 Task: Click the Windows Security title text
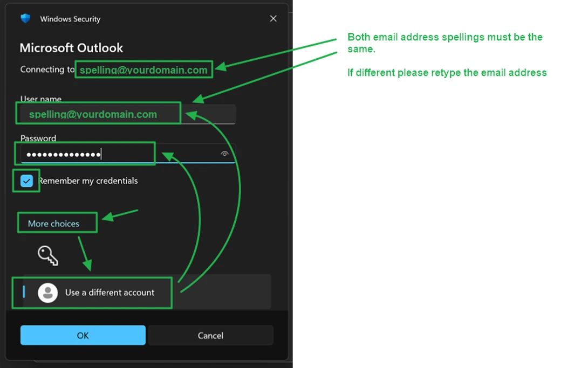pos(70,19)
